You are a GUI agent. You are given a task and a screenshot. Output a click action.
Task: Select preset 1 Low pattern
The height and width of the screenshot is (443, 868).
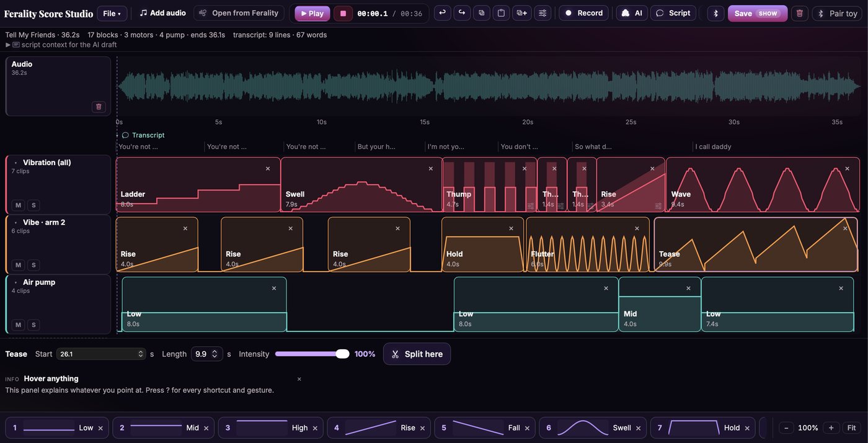click(57, 428)
